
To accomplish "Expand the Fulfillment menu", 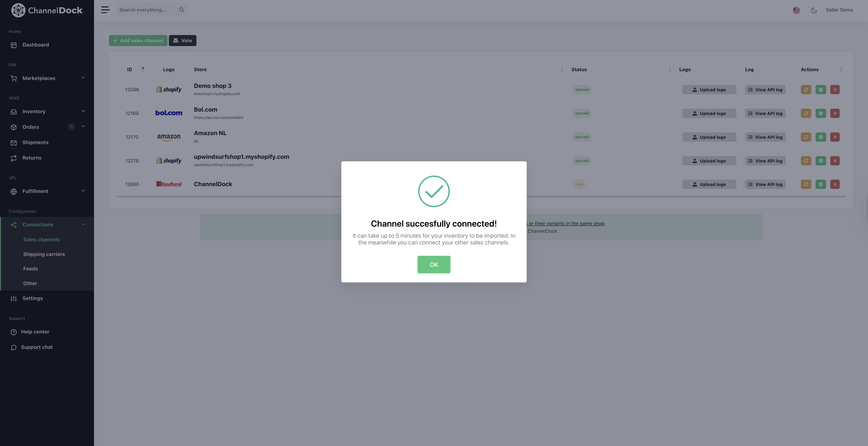I will click(x=47, y=191).
